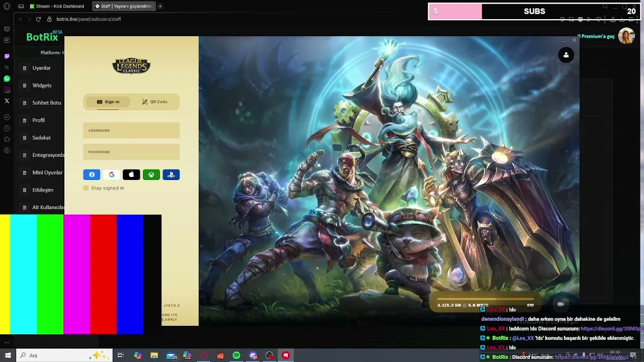Viewport: 644px width, 362px height.
Task: Open Profil menu in BotRix
Action: (x=39, y=120)
